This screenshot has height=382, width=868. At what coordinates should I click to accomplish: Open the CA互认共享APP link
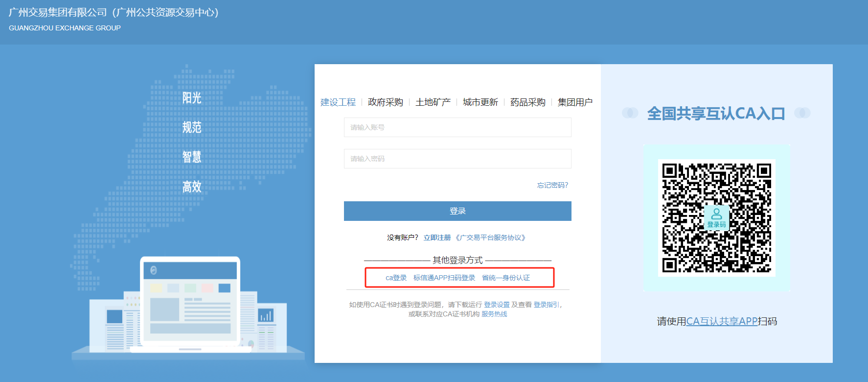[722, 321]
